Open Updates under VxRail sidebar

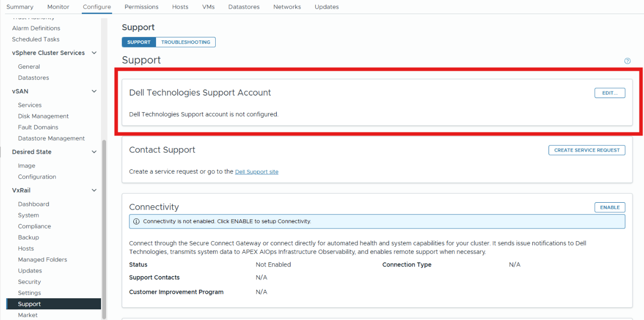(30, 271)
